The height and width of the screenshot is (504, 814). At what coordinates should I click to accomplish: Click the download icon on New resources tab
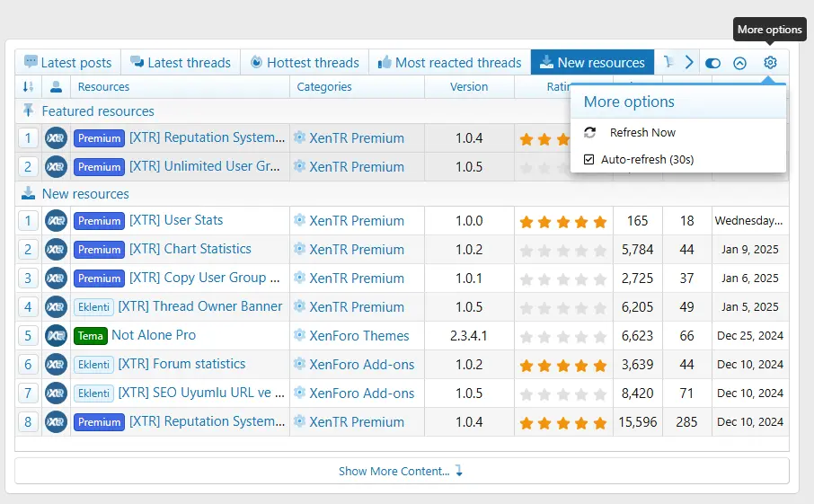tap(546, 62)
